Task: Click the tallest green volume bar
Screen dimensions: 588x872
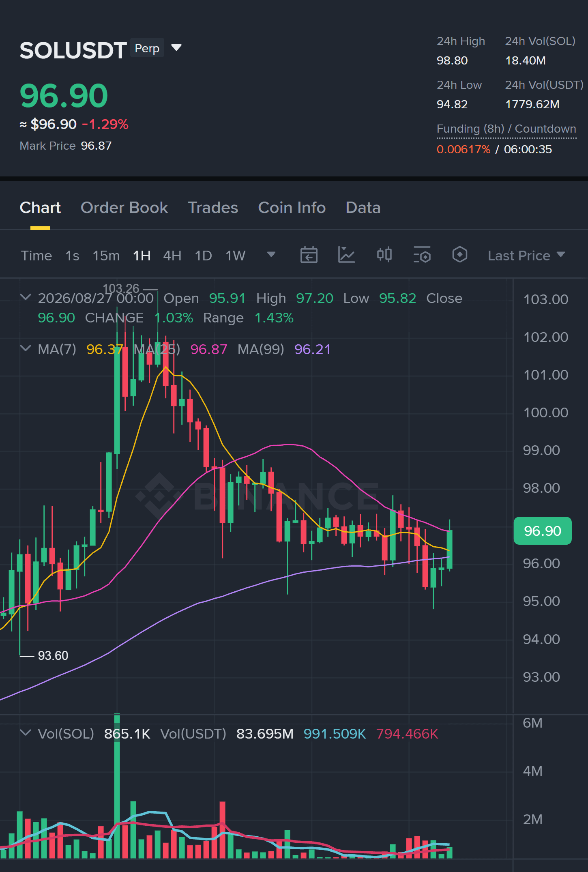Action: coord(117,786)
